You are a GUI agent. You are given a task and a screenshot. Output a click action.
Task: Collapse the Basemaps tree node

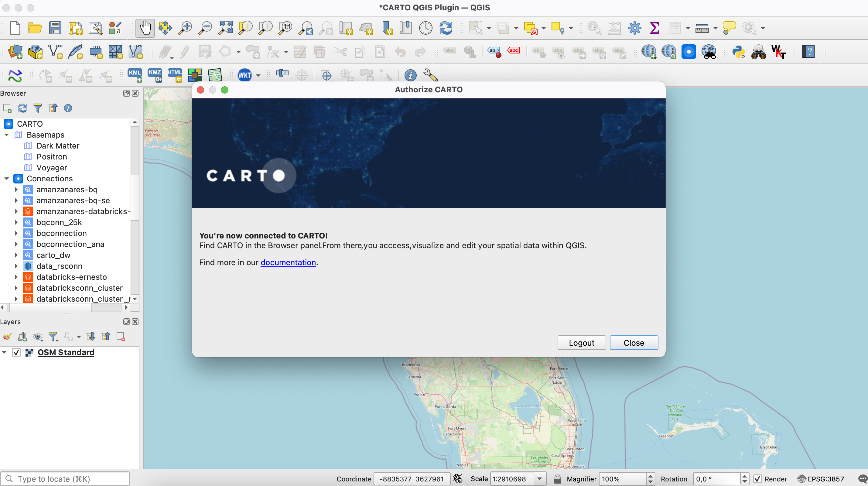coord(6,135)
